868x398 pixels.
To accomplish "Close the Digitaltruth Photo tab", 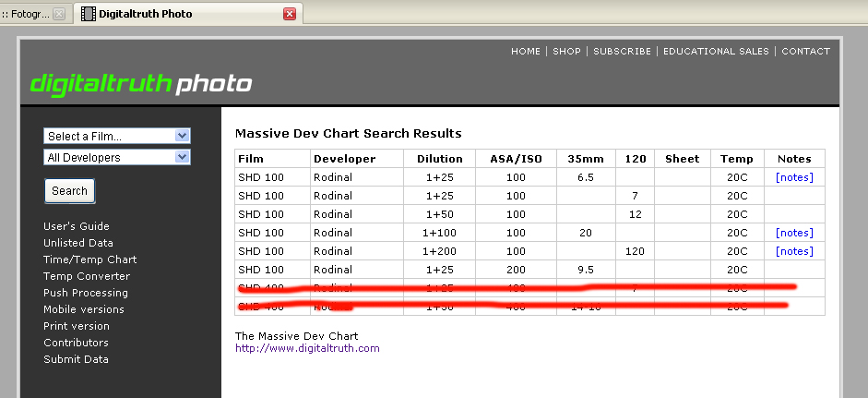I will click(x=290, y=14).
